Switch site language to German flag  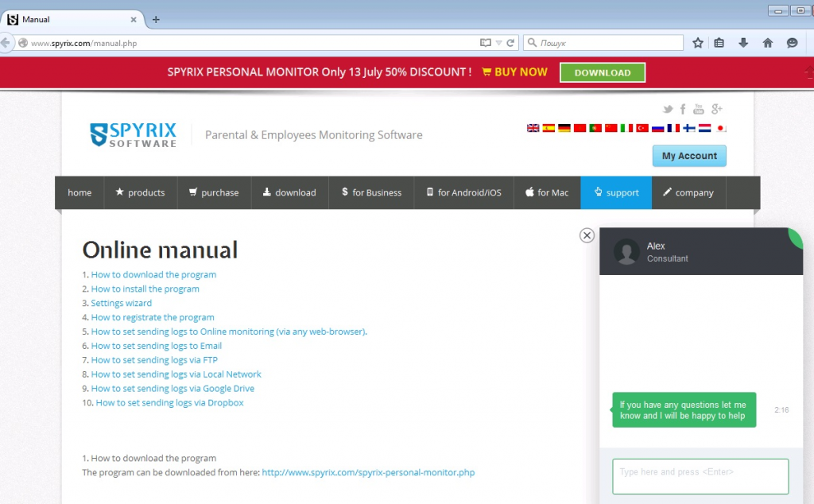(564, 128)
